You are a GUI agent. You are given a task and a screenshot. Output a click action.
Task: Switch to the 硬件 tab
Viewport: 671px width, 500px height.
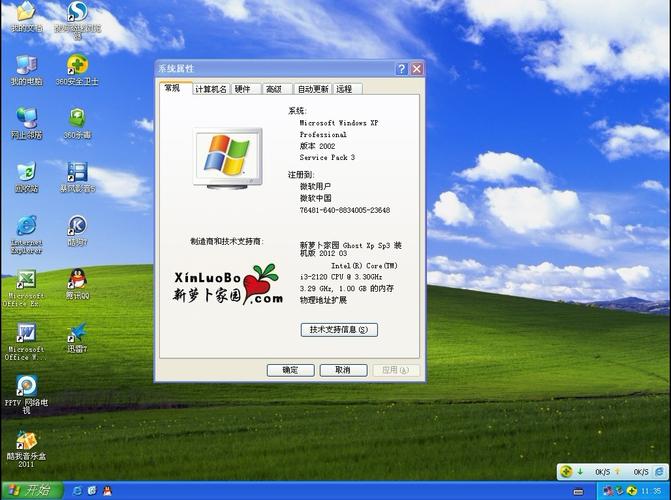click(x=243, y=89)
